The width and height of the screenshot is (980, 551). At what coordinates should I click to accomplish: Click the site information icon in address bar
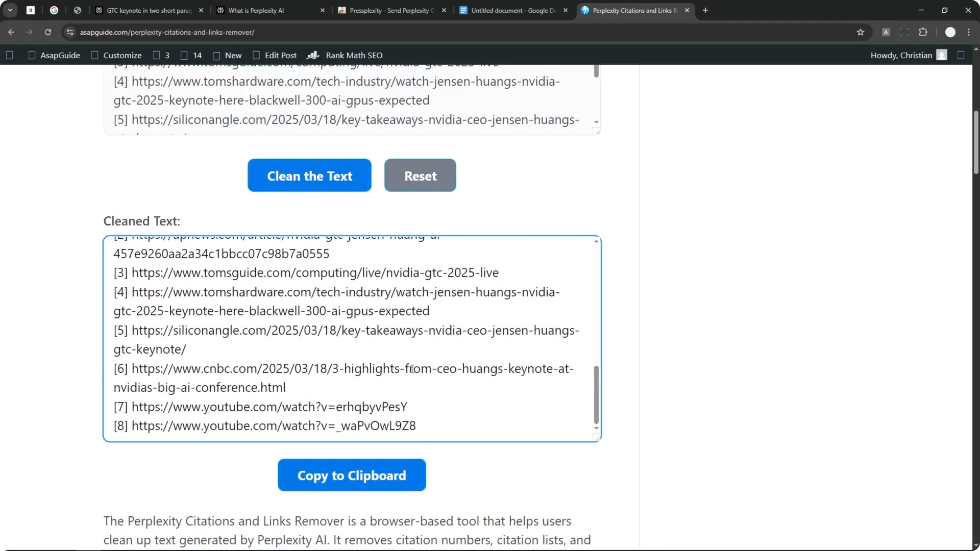coord(69,32)
